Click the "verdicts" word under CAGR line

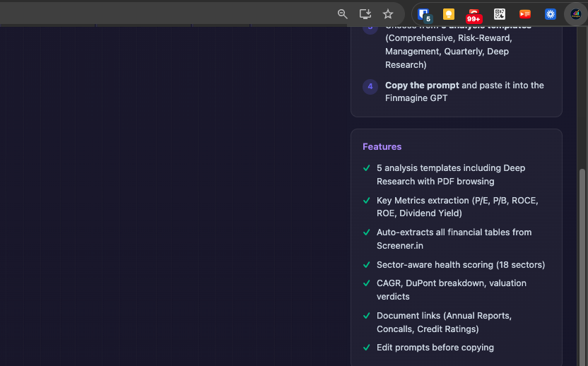coord(393,297)
